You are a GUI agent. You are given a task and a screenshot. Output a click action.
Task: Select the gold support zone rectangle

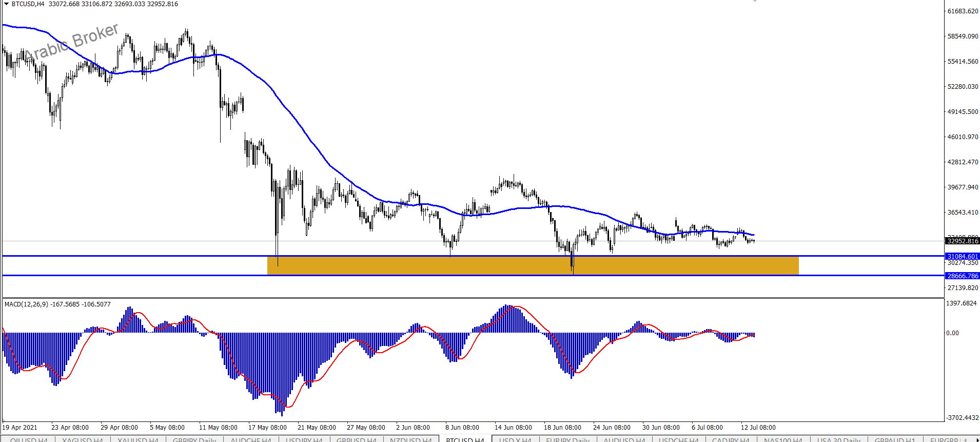click(x=533, y=265)
